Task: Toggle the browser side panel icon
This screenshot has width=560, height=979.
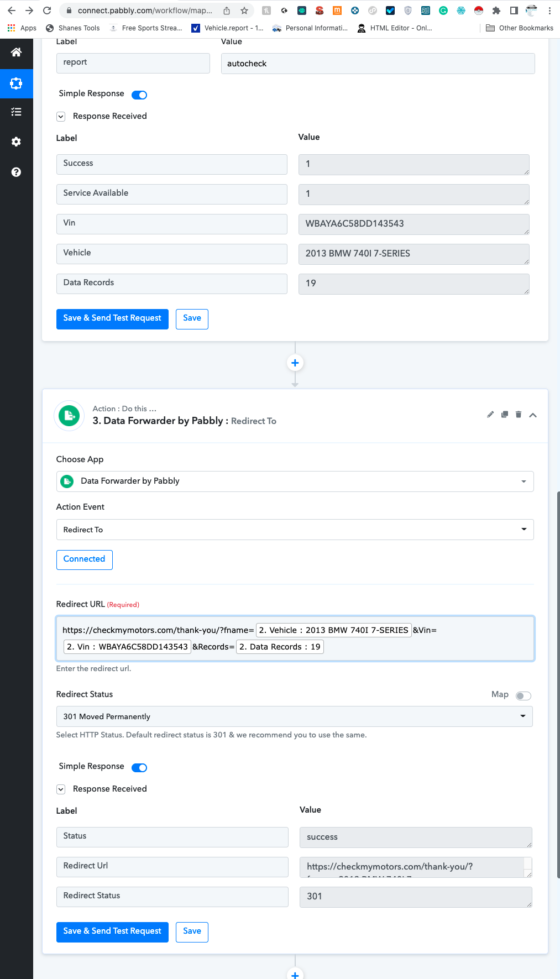Action: (x=514, y=11)
